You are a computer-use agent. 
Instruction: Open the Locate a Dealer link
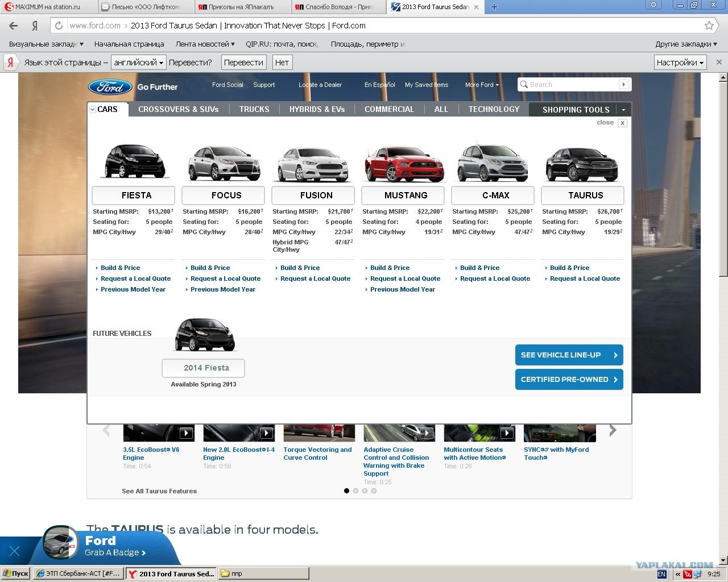[320, 85]
